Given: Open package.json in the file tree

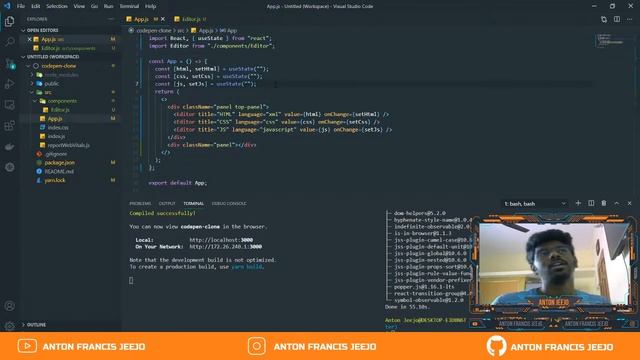Looking at the screenshot, I should [x=60, y=162].
